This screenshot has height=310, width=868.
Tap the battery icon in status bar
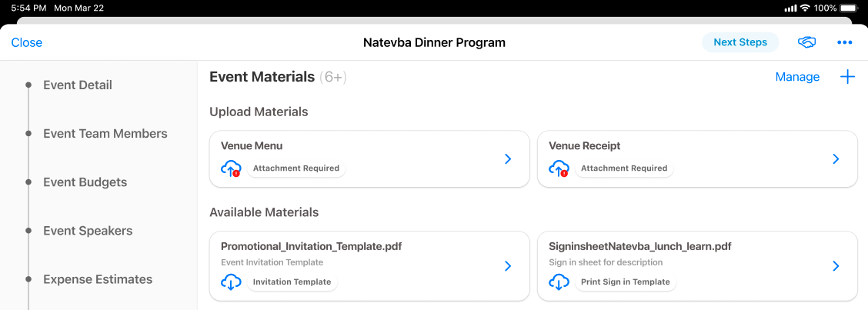[848, 8]
